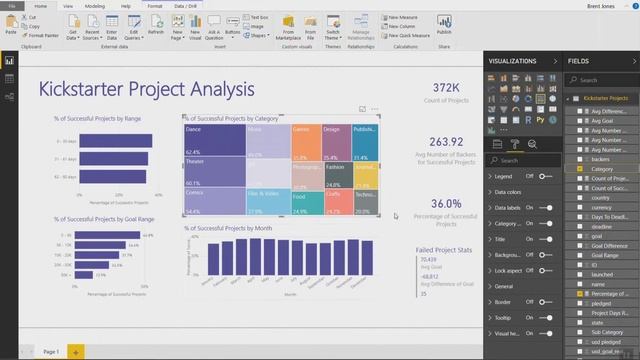Switch to Model view in left sidebar
Viewport: 640px width, 360px height.
(9, 97)
